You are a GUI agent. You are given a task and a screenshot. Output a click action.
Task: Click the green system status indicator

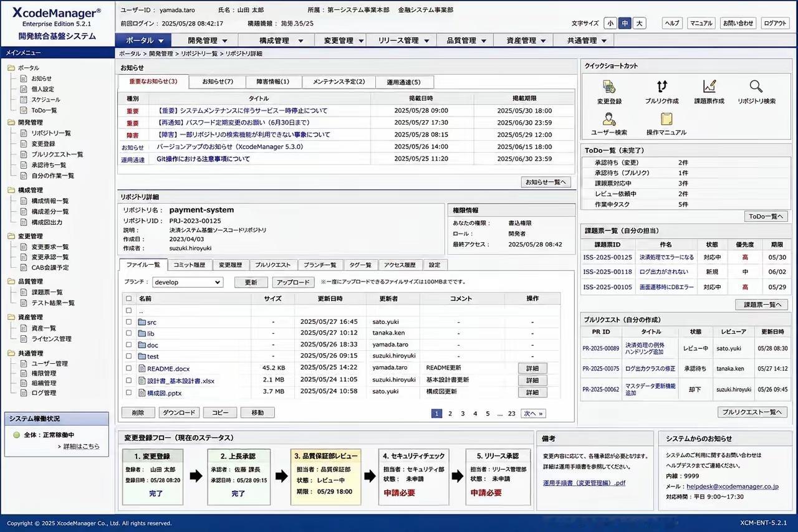point(16,435)
